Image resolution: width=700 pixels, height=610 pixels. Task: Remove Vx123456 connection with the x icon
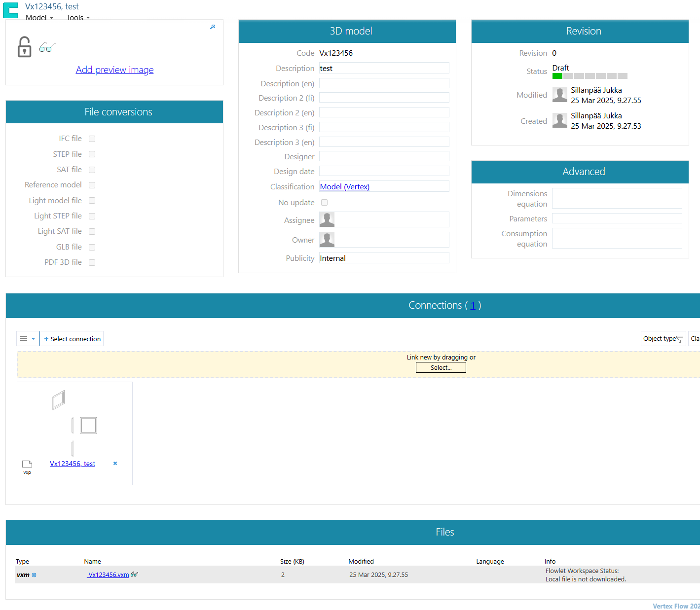click(x=115, y=464)
